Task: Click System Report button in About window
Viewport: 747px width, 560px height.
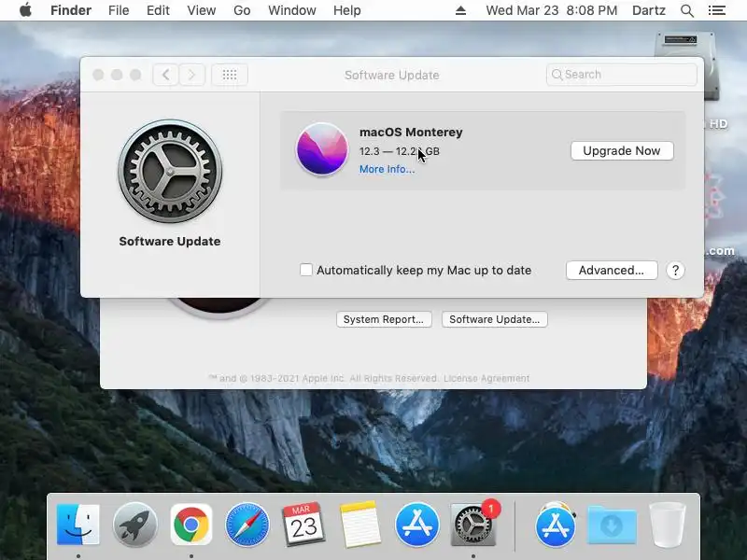Action: click(384, 319)
